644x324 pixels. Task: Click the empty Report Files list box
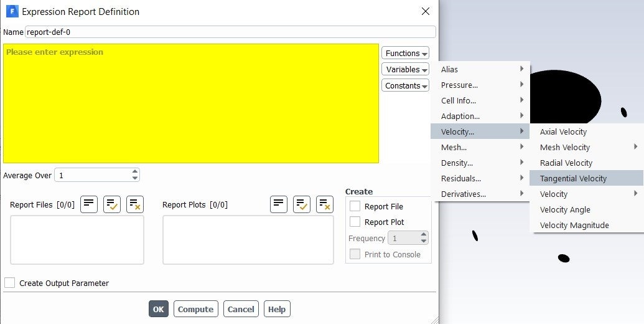point(77,240)
